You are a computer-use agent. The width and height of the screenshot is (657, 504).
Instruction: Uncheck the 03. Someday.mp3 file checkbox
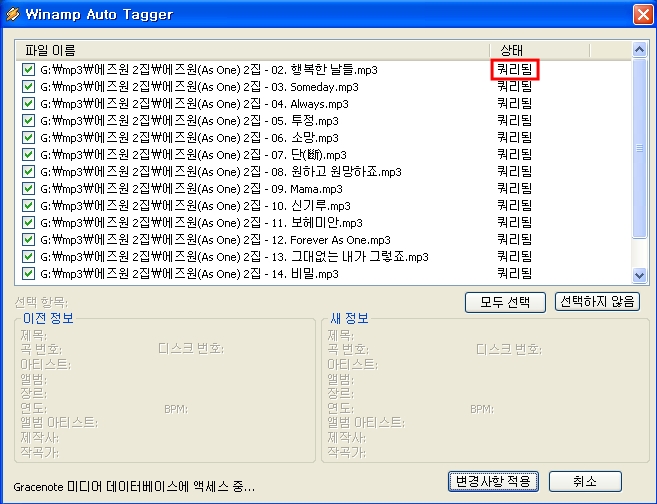pyautogui.click(x=28, y=87)
